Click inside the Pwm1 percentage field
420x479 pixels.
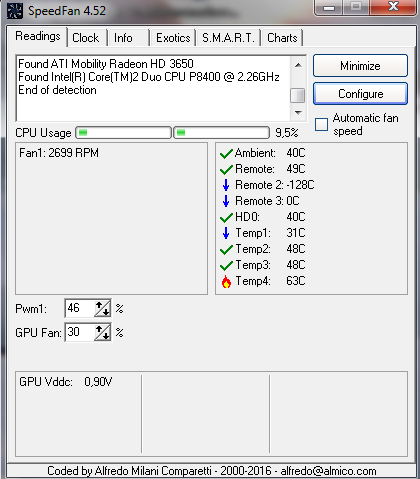(80, 308)
